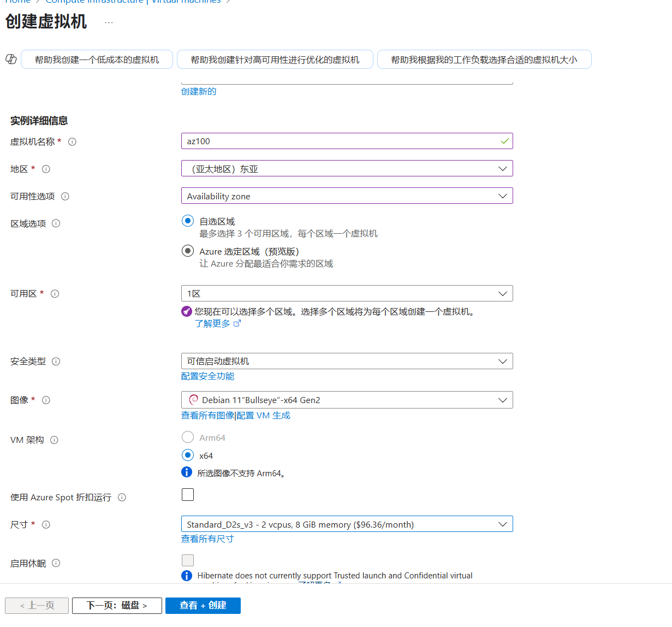Open the 可用区 dropdown showing 1区

(x=347, y=293)
